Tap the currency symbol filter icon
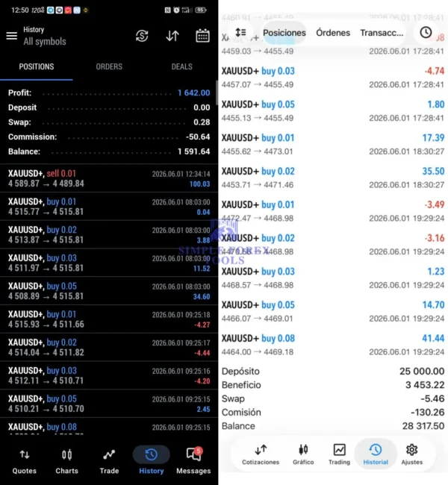The width and height of the screenshot is (448, 485). pyautogui.click(x=142, y=36)
